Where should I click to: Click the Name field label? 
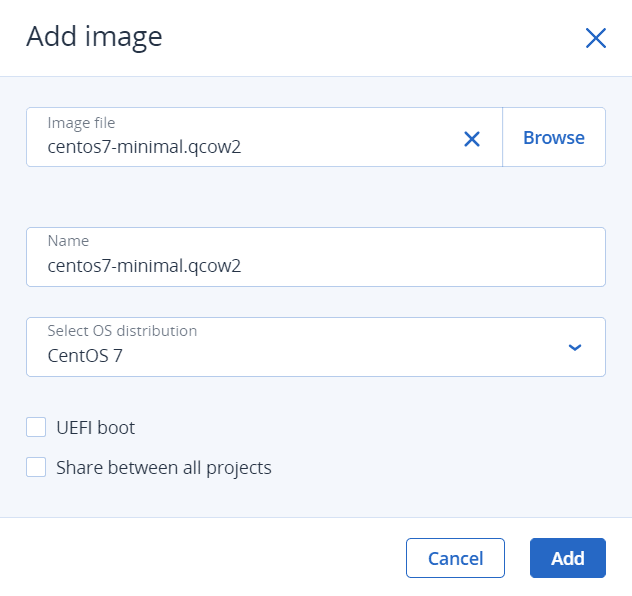[68, 241]
